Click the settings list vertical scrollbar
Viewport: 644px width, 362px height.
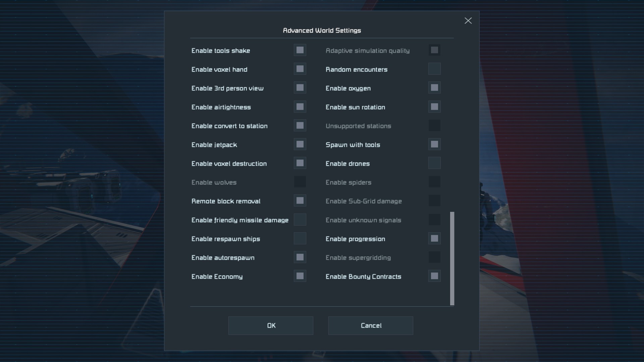(452, 258)
